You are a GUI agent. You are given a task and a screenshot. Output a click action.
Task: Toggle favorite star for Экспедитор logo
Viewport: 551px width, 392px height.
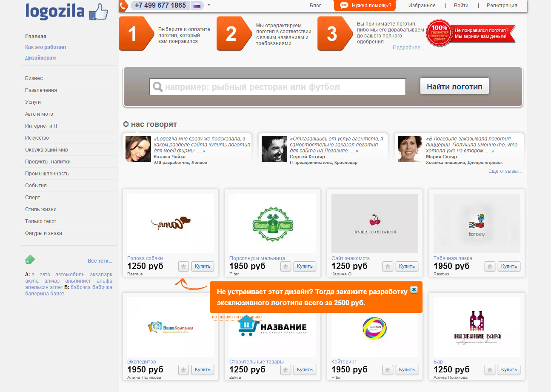(x=183, y=370)
